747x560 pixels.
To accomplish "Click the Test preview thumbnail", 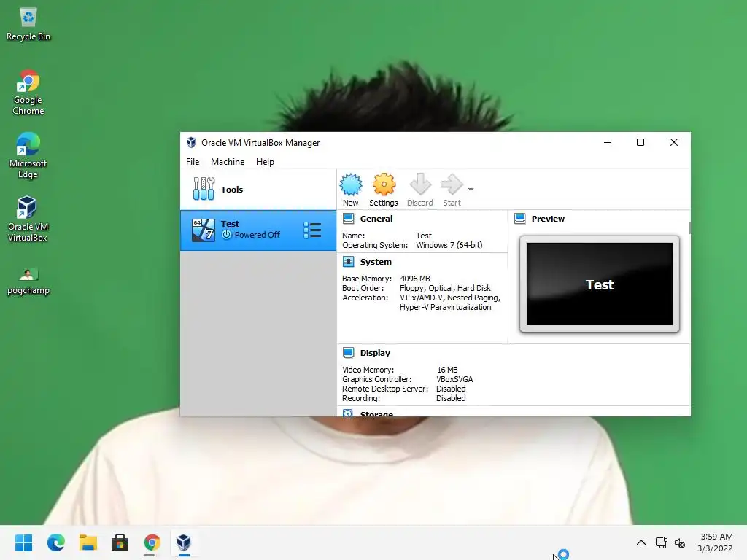I will (600, 284).
